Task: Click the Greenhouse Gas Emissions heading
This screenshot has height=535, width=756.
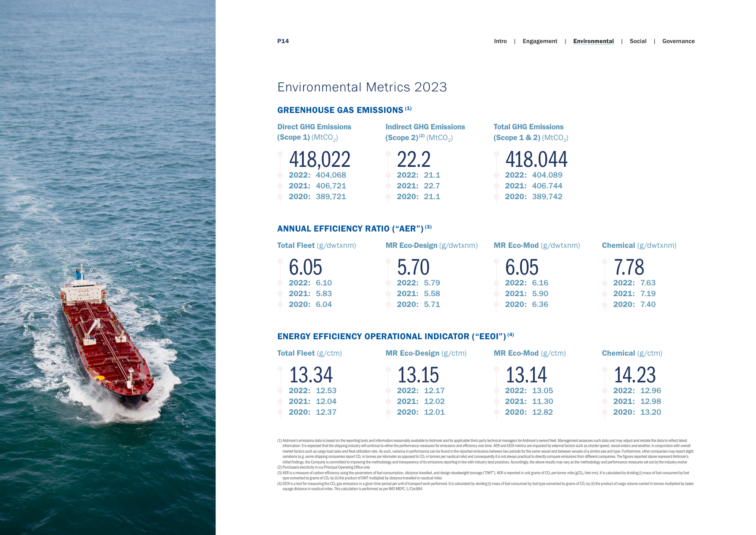Action: pyautogui.click(x=344, y=110)
